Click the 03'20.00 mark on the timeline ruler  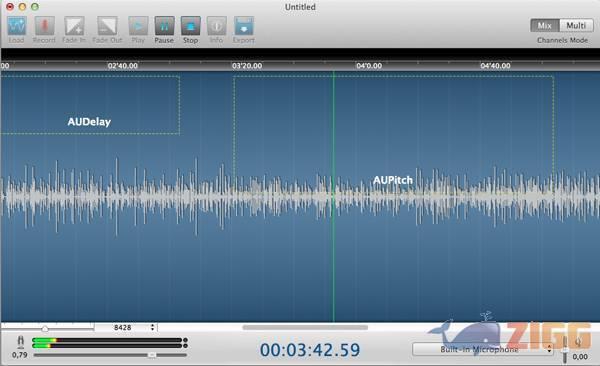247,66
